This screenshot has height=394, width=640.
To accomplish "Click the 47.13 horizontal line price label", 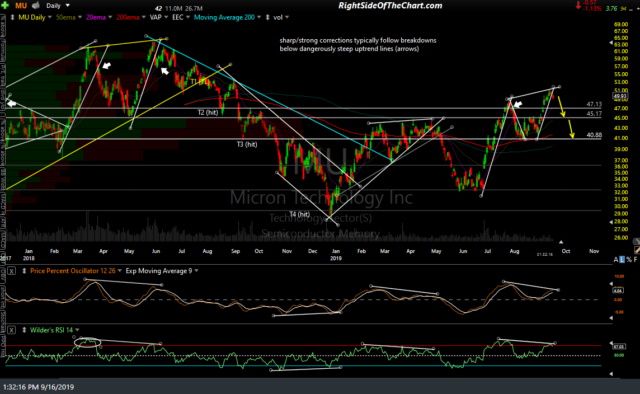I will pyautogui.click(x=594, y=105).
